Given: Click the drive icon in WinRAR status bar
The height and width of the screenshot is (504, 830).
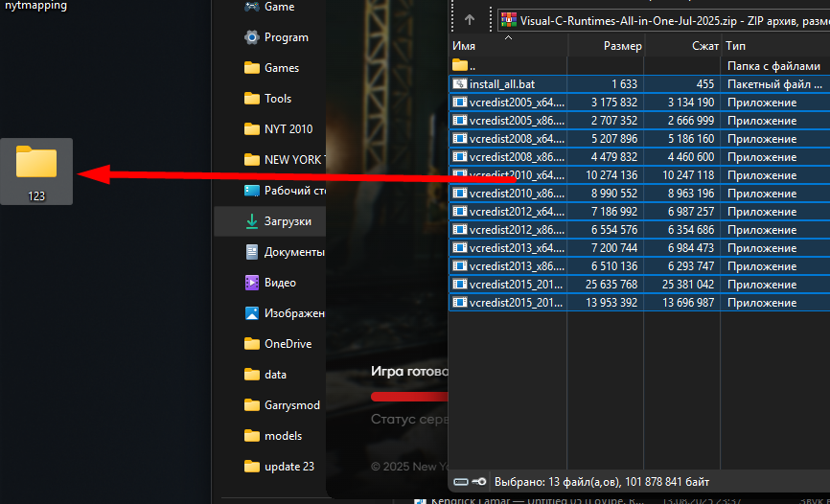Looking at the screenshot, I should (x=461, y=481).
